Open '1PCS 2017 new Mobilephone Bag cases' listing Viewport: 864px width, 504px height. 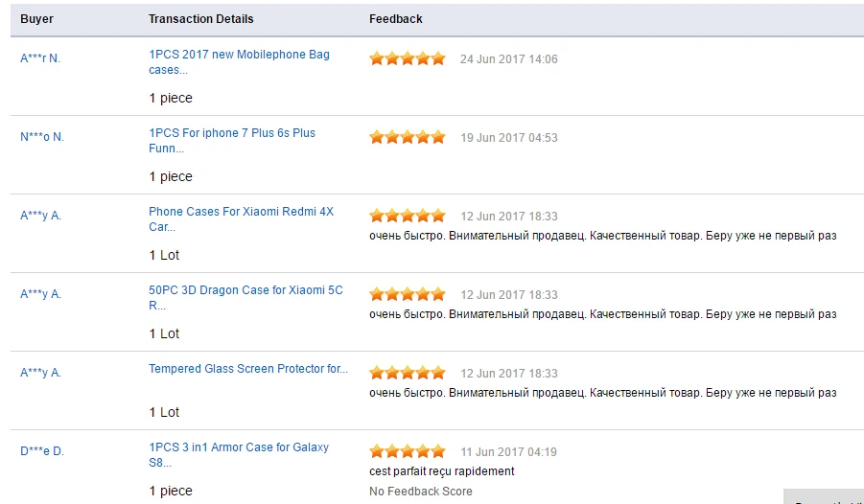(x=239, y=62)
